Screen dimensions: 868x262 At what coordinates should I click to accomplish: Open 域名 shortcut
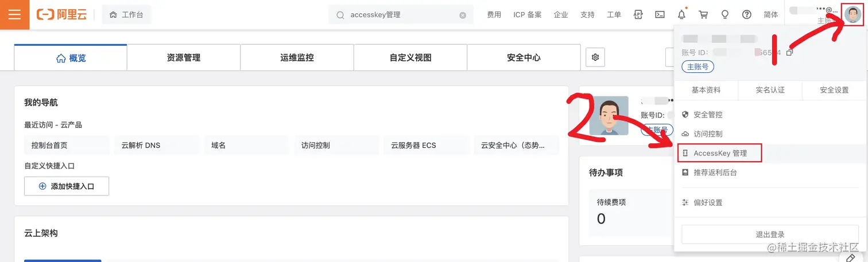coord(247,145)
